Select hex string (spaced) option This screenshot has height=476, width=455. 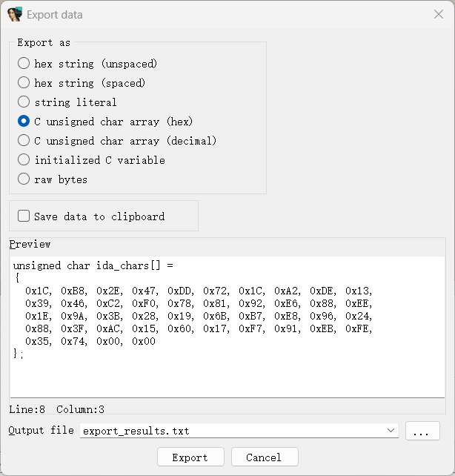tap(24, 82)
